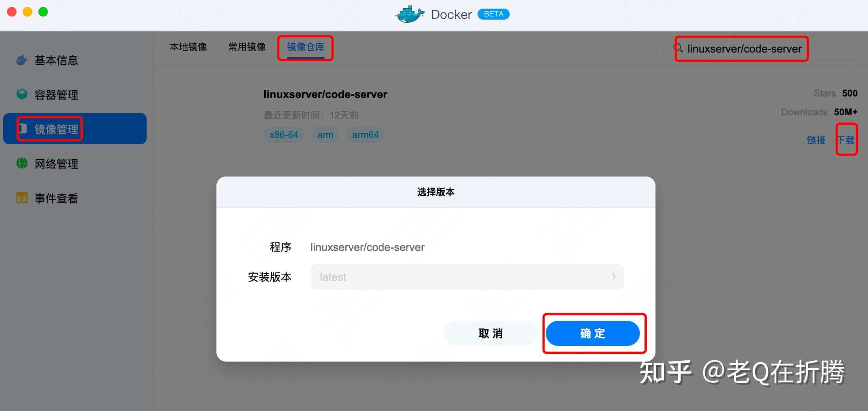
Task: Switch to the 本地镜像 tab
Action: [188, 47]
